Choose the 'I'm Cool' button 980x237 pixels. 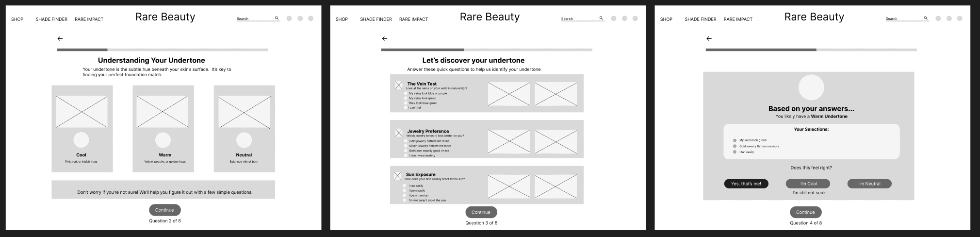[x=808, y=184]
